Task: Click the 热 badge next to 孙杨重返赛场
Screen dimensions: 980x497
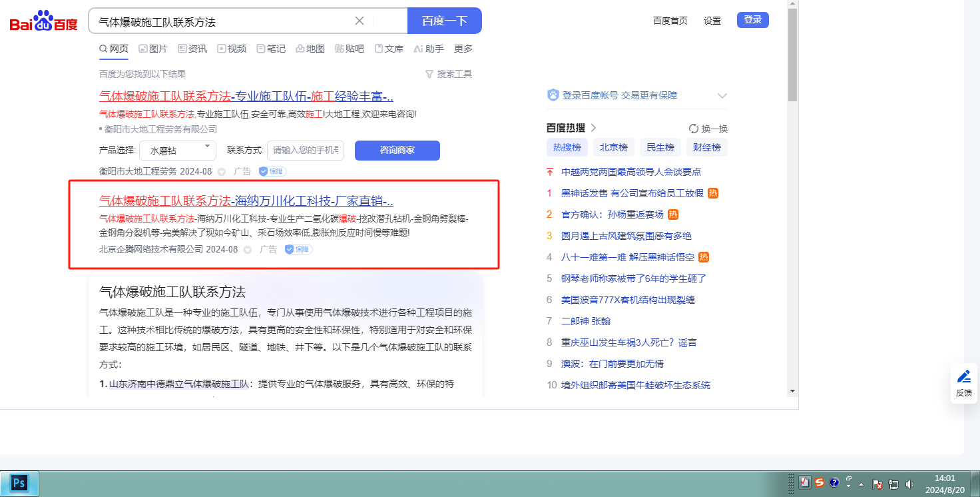Action: point(673,215)
